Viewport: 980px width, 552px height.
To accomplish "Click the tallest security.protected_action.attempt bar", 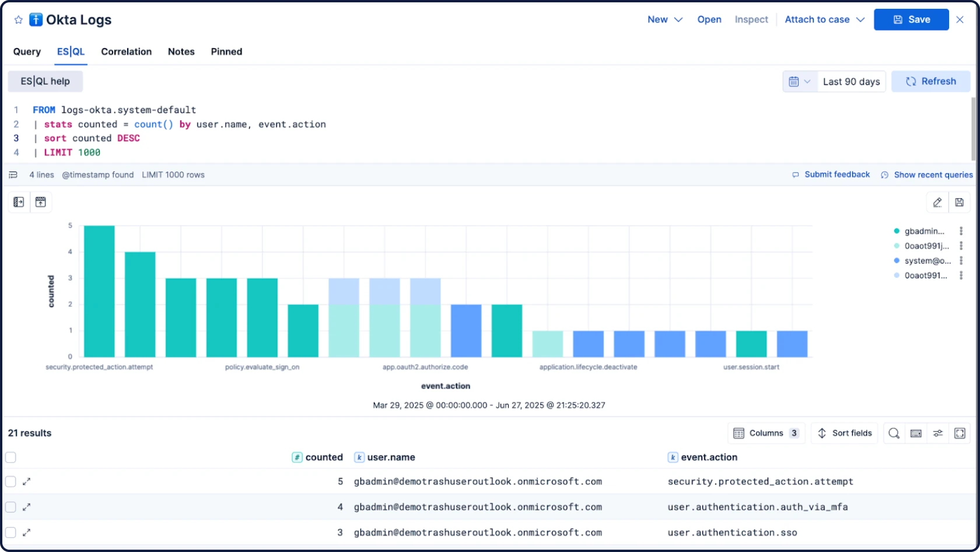I will [x=99, y=291].
